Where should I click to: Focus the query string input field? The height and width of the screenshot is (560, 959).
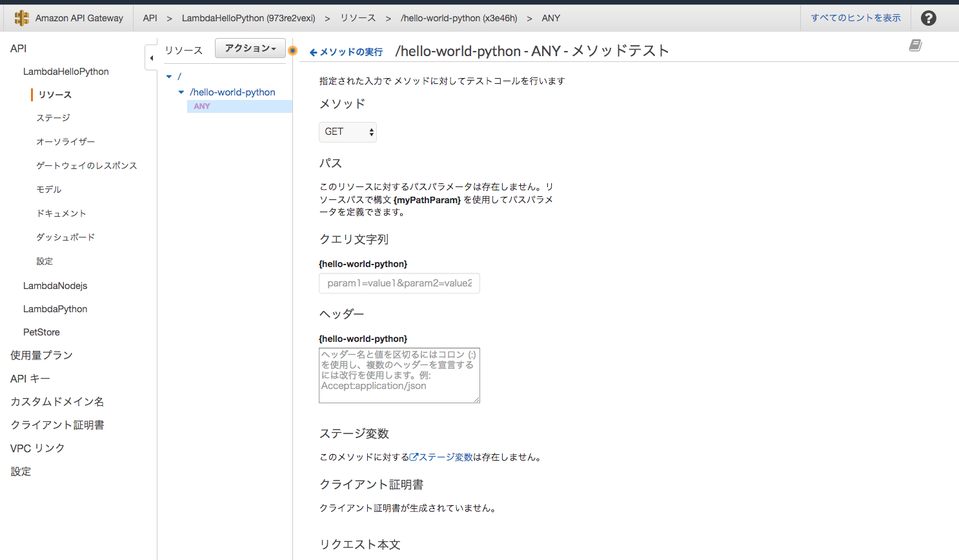(x=399, y=283)
